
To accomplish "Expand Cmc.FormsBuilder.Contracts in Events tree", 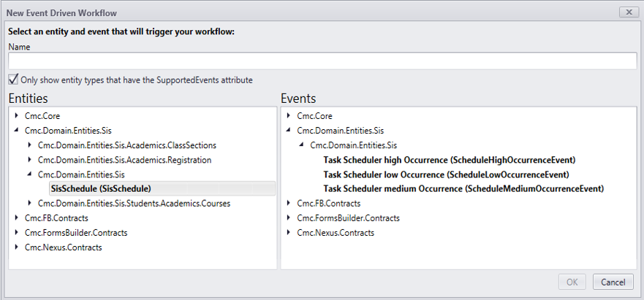I will pyautogui.click(x=289, y=218).
